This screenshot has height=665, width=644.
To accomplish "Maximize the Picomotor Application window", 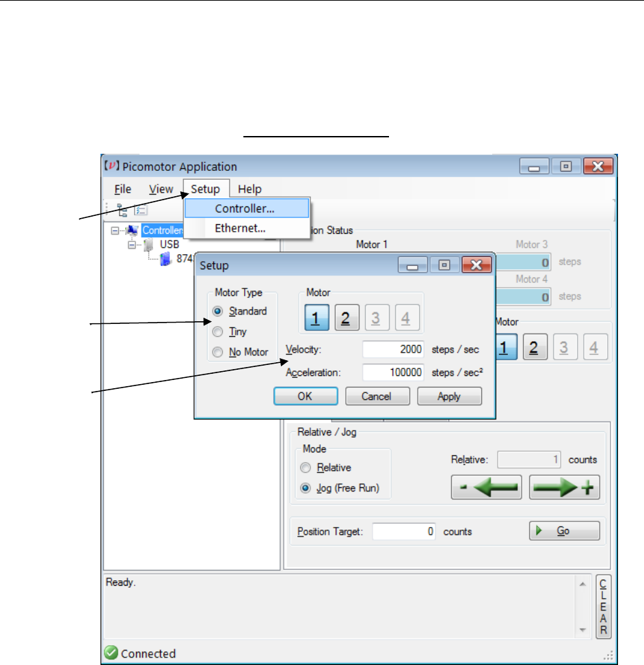I will (566, 166).
